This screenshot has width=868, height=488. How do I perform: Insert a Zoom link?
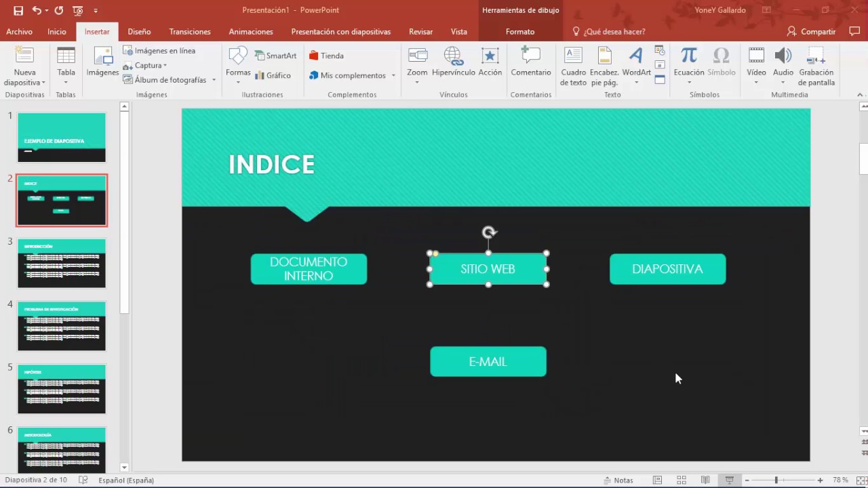point(417,66)
